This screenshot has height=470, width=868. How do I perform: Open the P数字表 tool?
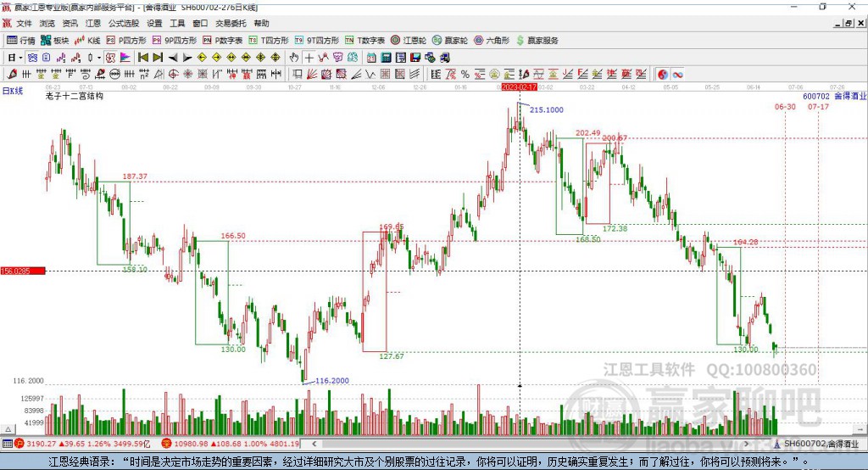coord(223,41)
